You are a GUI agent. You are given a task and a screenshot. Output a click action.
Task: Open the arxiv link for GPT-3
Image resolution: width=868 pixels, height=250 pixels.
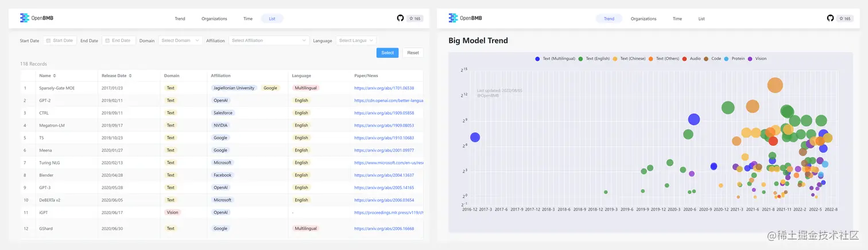(384, 187)
